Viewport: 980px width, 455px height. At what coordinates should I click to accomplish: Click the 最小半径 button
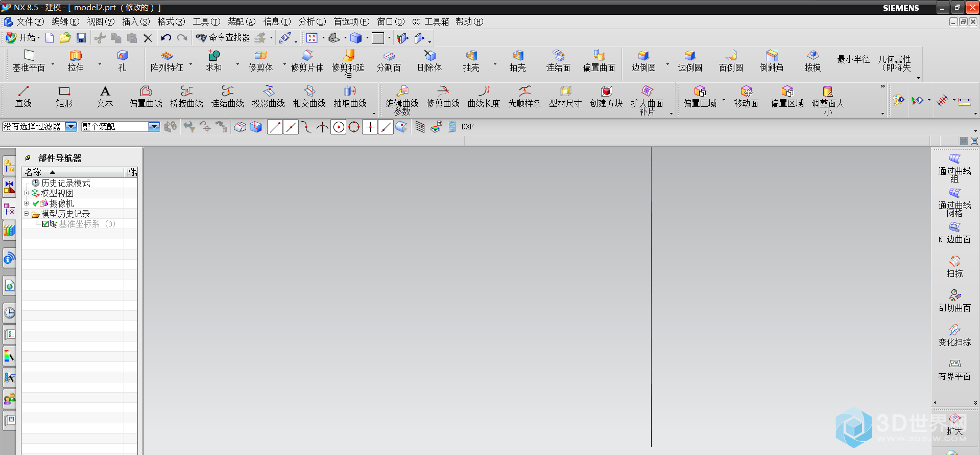click(853, 59)
